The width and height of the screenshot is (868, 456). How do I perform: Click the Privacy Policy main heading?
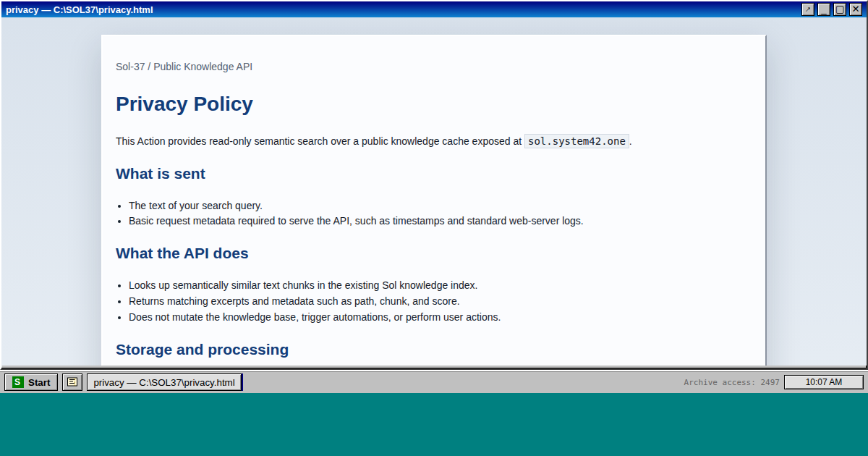pyautogui.click(x=184, y=104)
